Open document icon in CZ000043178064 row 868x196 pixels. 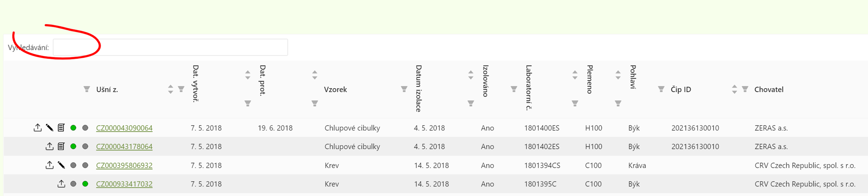[61, 146]
